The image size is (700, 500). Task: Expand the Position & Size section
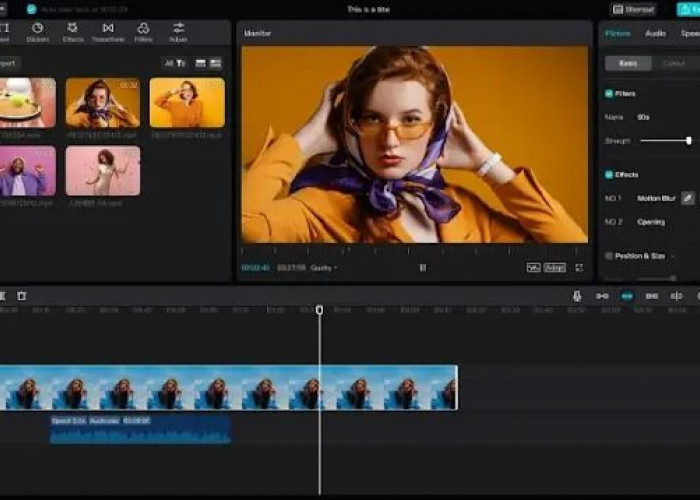click(672, 256)
